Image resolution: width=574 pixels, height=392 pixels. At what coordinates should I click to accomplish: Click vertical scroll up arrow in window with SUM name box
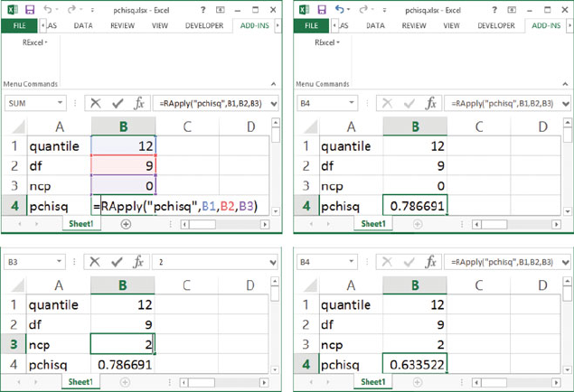276,123
